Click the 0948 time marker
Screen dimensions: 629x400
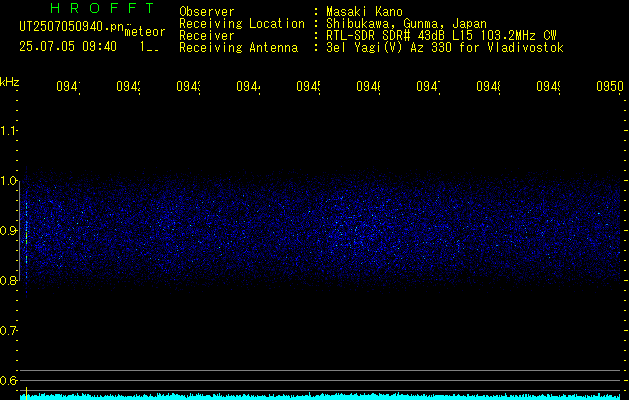pos(488,87)
